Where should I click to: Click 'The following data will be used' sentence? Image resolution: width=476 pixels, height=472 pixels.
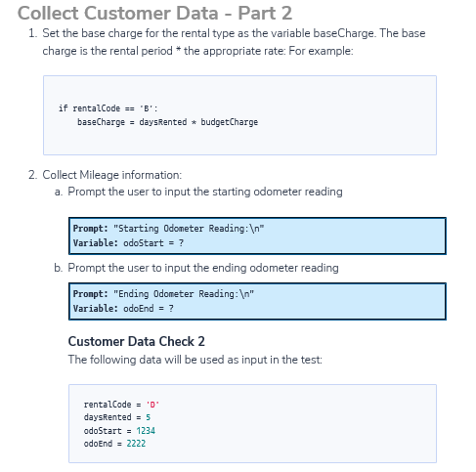click(x=195, y=360)
